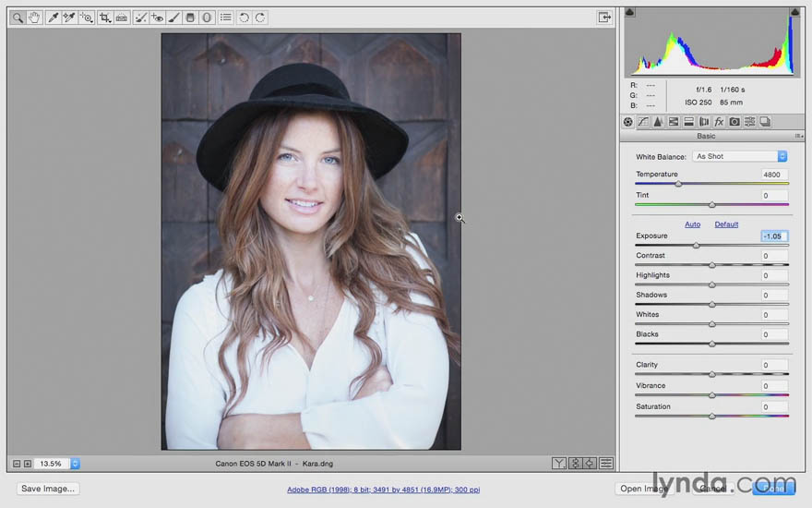Select the Targeted Adjustment tool

pyautogui.click(x=87, y=18)
